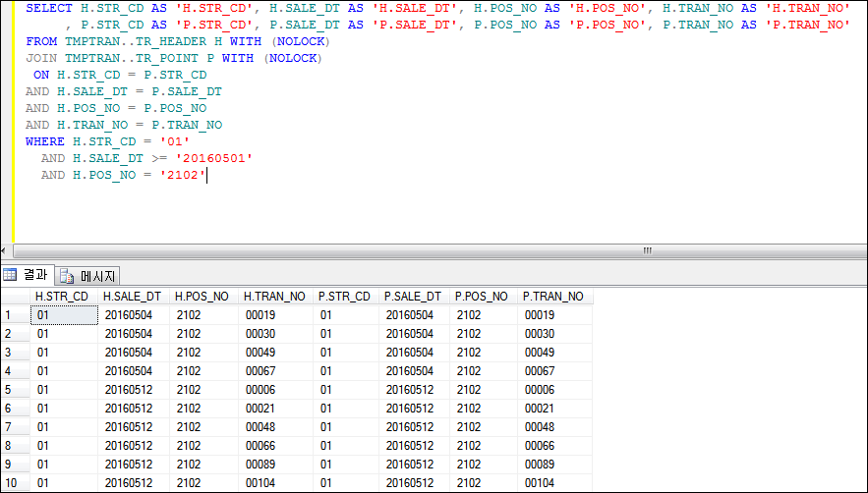Select the P.TRAN_NO column header
Image resolution: width=868 pixels, height=493 pixels.
(553, 297)
